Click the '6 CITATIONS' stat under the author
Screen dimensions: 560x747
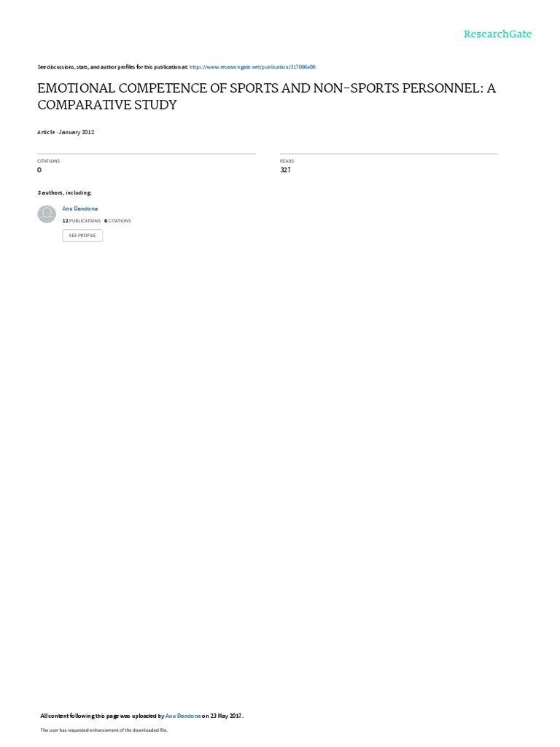point(117,220)
